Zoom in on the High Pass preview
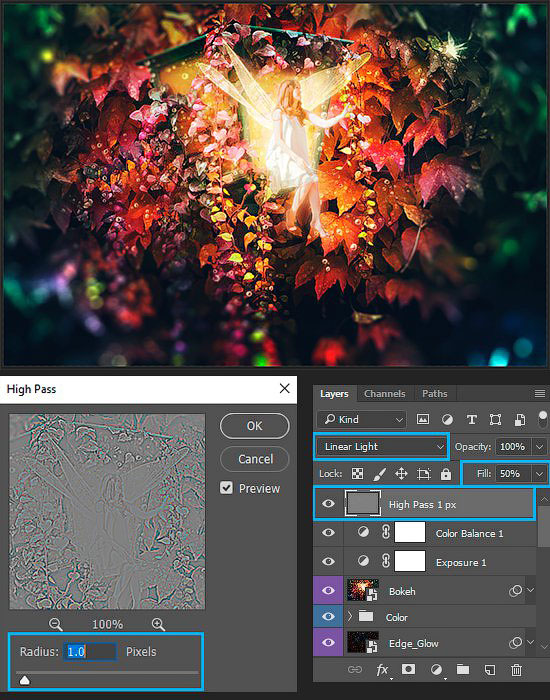This screenshot has width=550, height=700. [x=158, y=624]
